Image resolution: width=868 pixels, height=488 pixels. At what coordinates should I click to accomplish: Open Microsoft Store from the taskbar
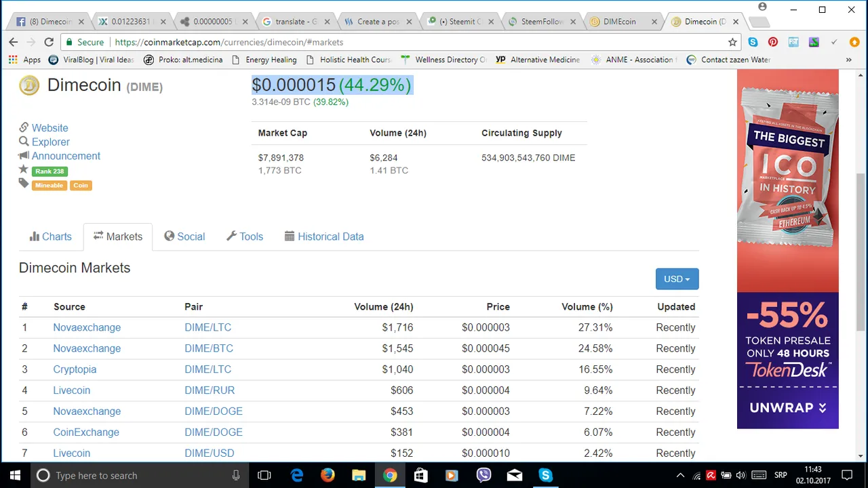421,475
